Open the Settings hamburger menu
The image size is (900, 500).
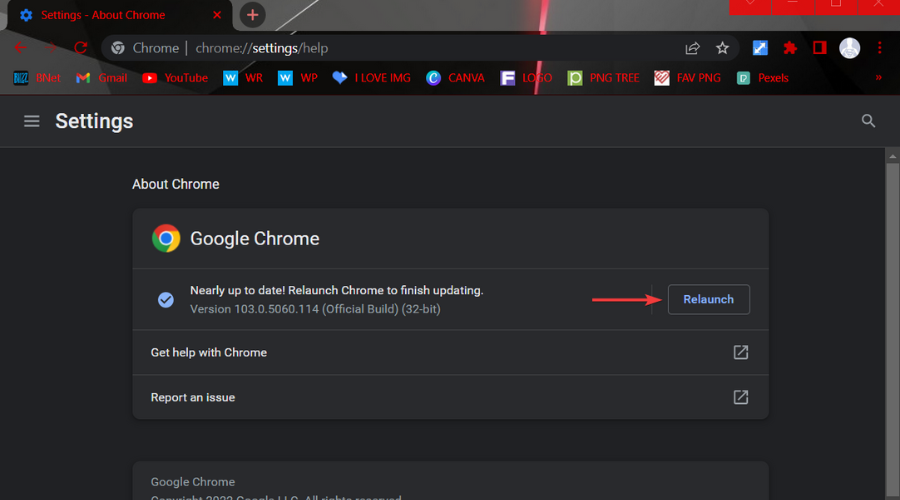point(32,121)
